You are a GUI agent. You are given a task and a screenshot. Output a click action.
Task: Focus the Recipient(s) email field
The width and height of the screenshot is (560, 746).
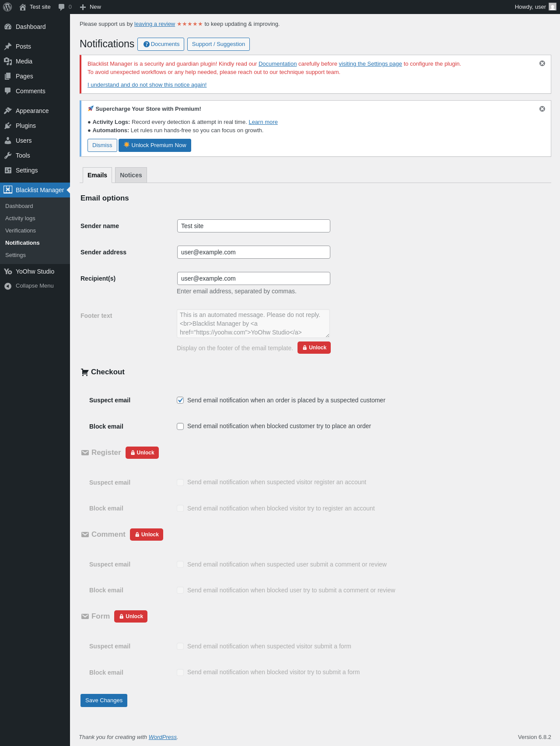253,278
